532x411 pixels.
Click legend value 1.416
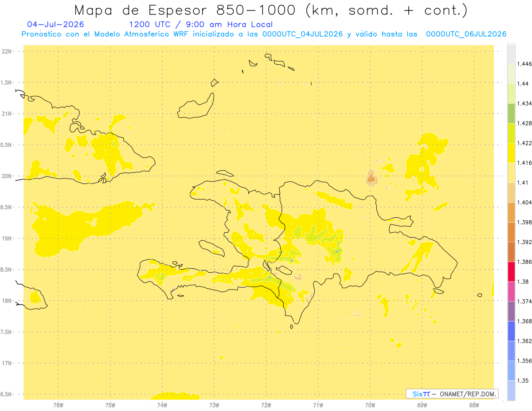point(525,163)
